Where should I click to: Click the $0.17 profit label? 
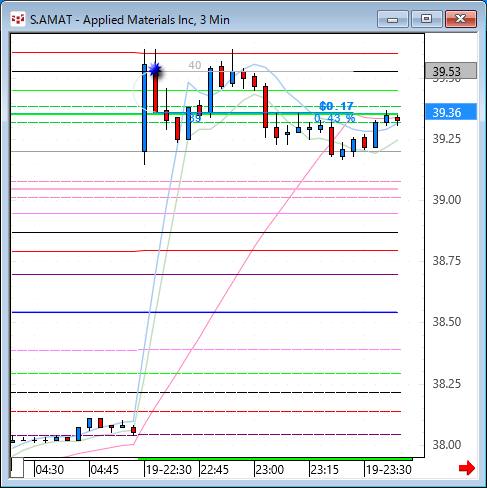click(336, 106)
